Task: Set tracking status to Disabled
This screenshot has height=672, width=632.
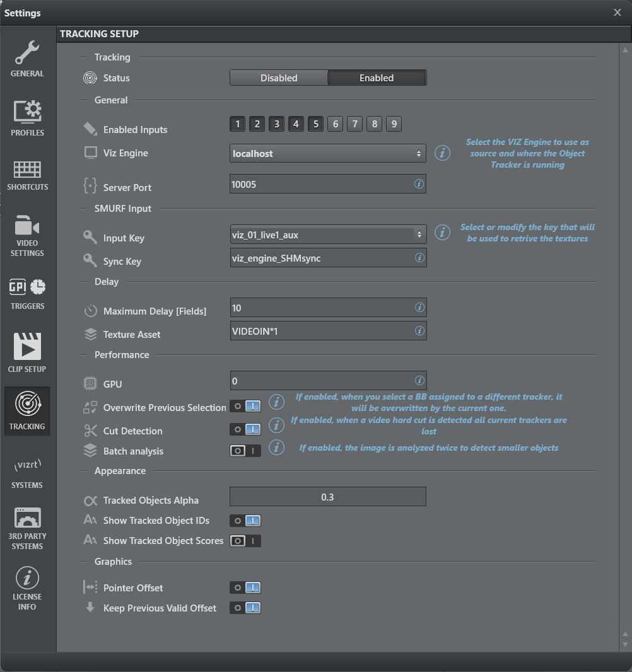Action: [x=279, y=78]
